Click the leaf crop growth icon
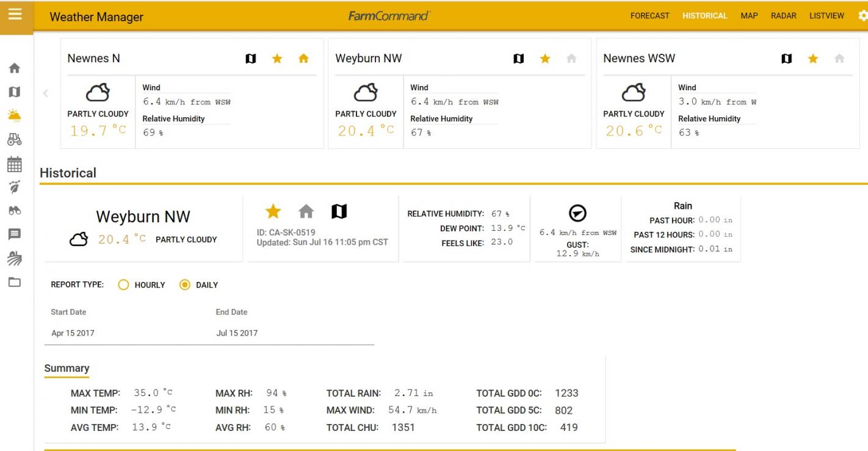868x451 pixels. pyautogui.click(x=15, y=187)
